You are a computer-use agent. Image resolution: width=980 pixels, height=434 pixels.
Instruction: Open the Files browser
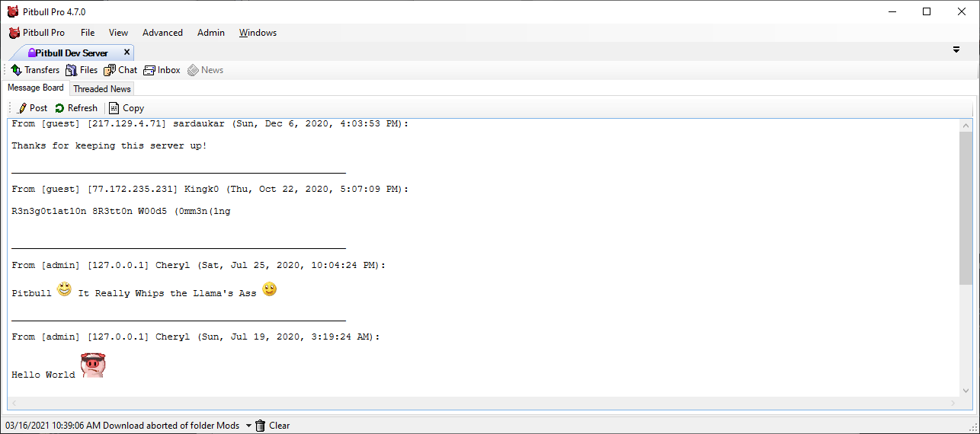82,70
